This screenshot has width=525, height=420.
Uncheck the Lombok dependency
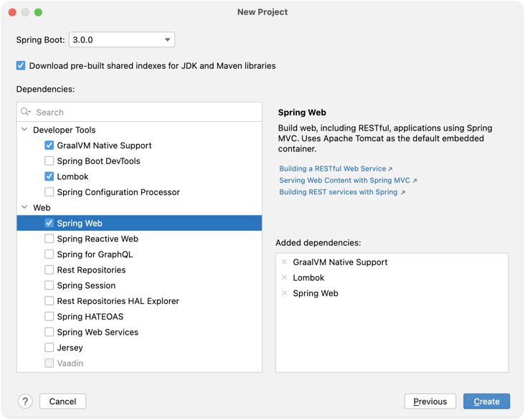pos(49,176)
